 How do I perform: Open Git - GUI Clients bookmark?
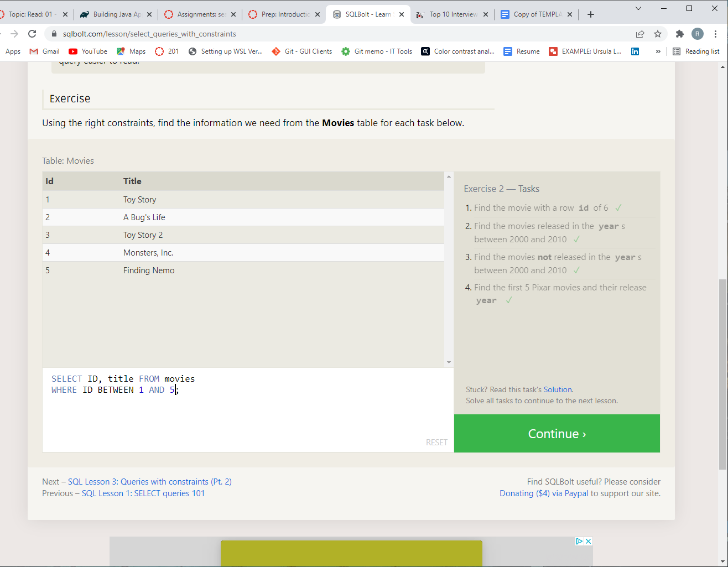click(x=301, y=51)
